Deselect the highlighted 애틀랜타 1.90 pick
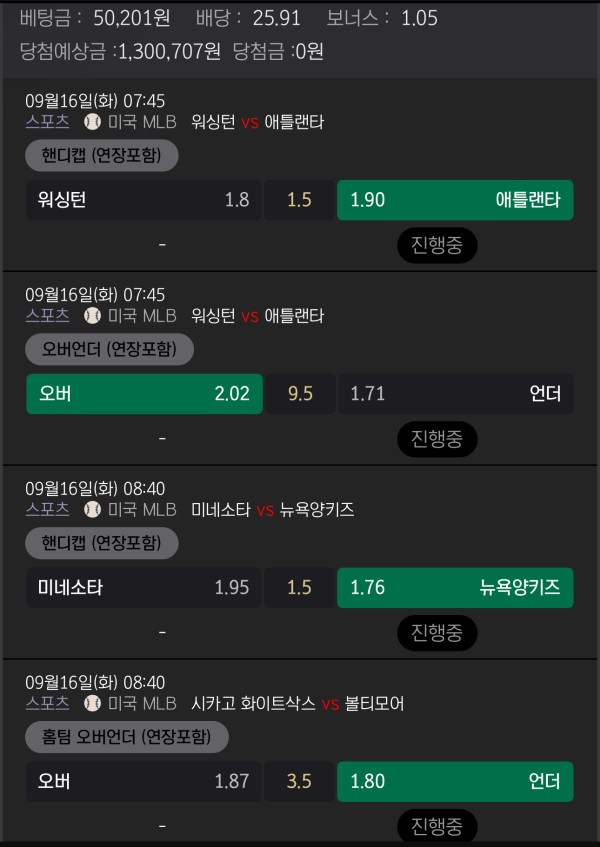Viewport: 600px width, 847px height. click(x=455, y=200)
